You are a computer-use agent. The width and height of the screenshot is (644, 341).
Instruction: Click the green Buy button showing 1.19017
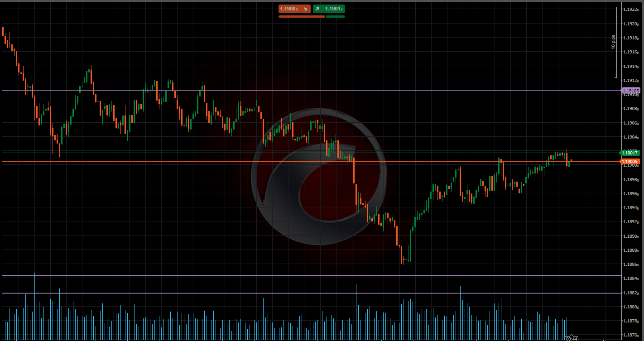(x=329, y=9)
